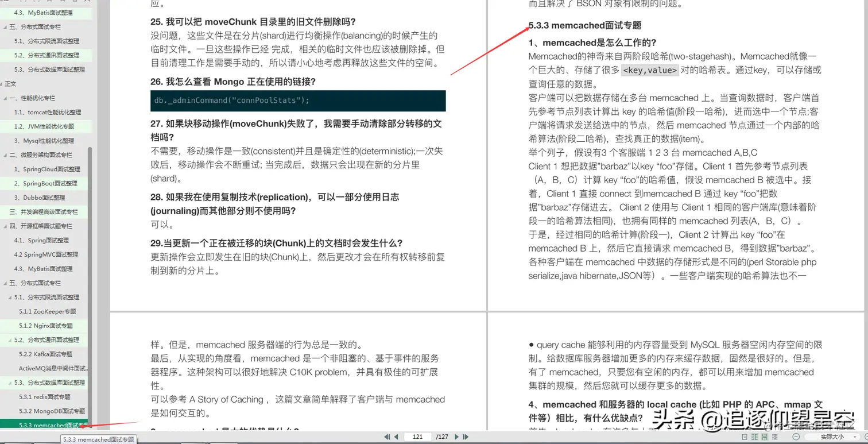The height and width of the screenshot is (444, 868).
Task: Toggle the two-page facing layout mode
Action: [754, 437]
